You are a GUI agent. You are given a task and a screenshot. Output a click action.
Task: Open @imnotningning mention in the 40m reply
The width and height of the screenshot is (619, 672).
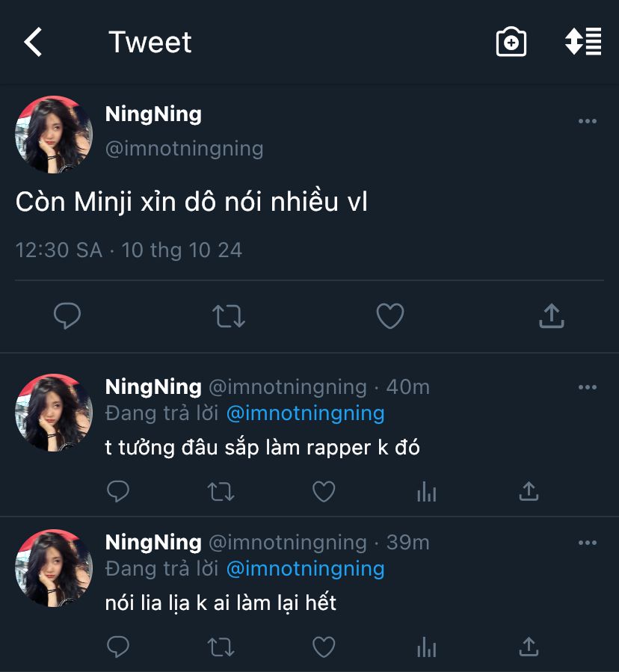(x=305, y=413)
